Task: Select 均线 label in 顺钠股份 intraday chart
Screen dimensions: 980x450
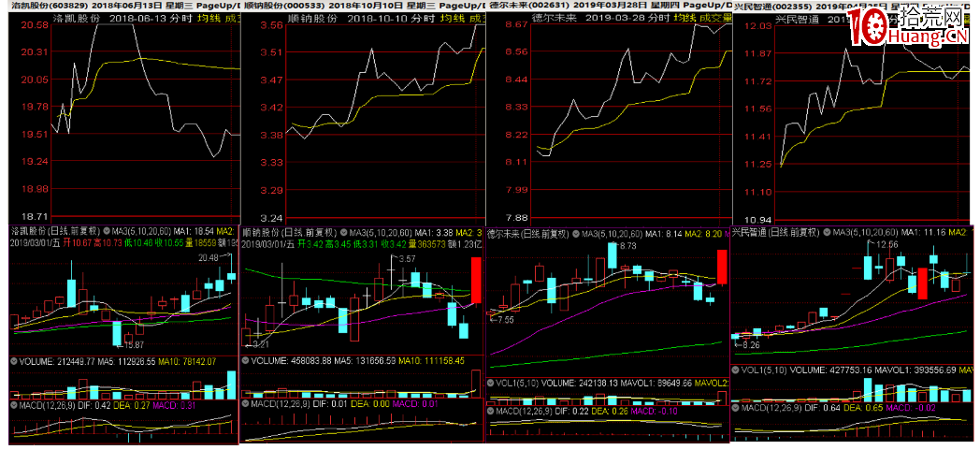Action: 451,19
